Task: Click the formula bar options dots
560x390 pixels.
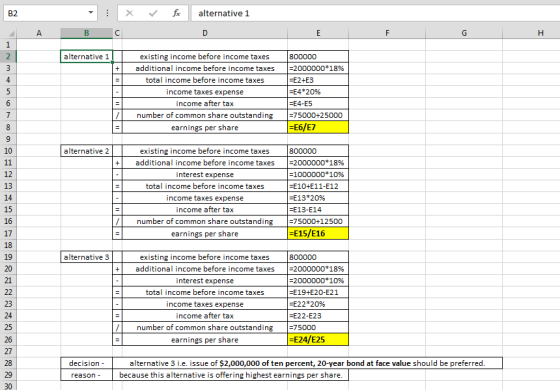Action: pos(107,13)
